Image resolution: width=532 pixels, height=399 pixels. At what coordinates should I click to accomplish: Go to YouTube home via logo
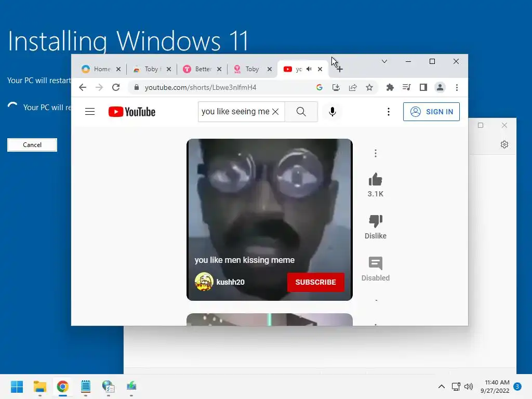pos(132,112)
